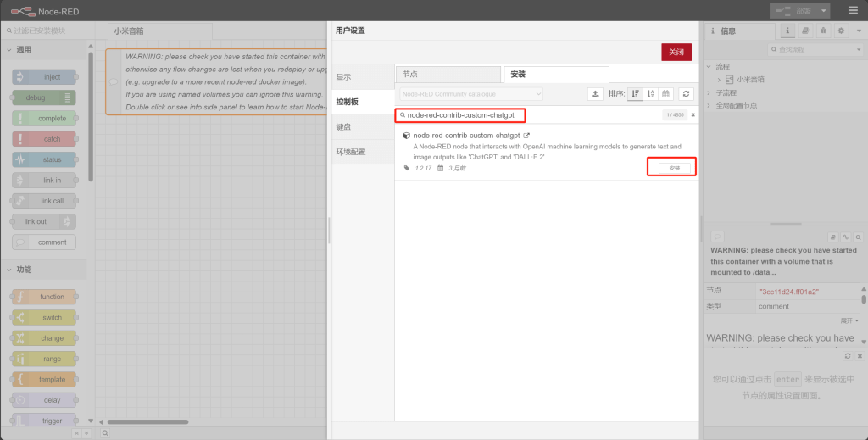Select the switch node in palette

[x=44, y=317]
